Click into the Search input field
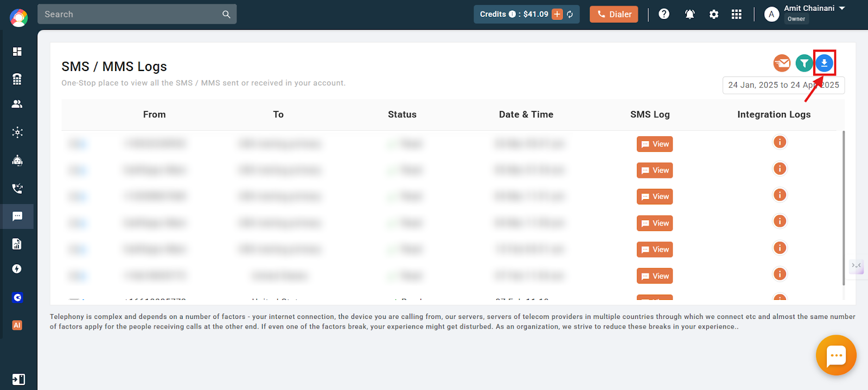The width and height of the screenshot is (868, 390). tap(137, 14)
